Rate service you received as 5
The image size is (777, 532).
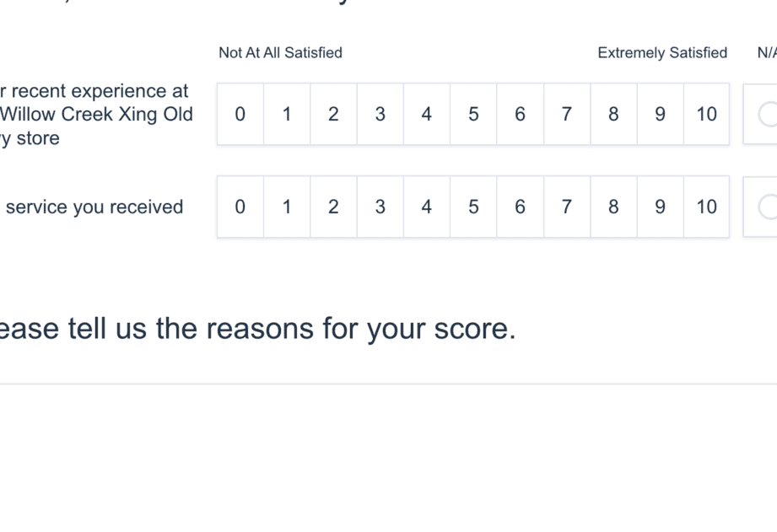click(473, 207)
